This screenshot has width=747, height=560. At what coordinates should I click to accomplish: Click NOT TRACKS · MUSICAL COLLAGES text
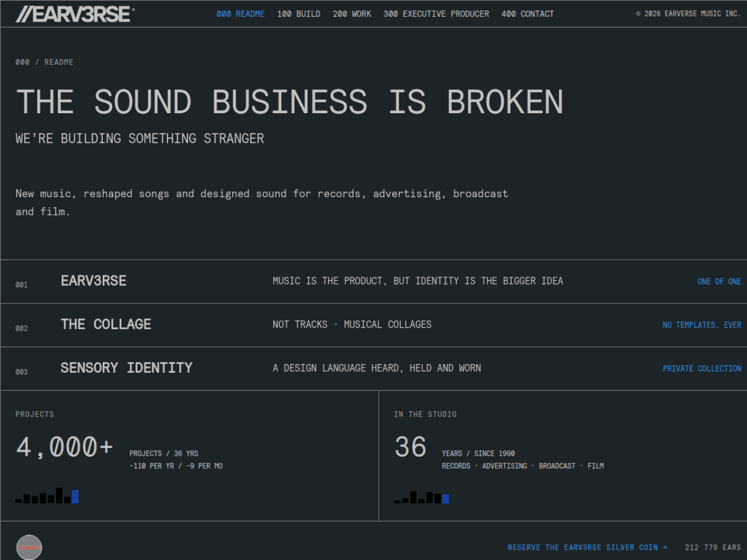click(x=352, y=324)
